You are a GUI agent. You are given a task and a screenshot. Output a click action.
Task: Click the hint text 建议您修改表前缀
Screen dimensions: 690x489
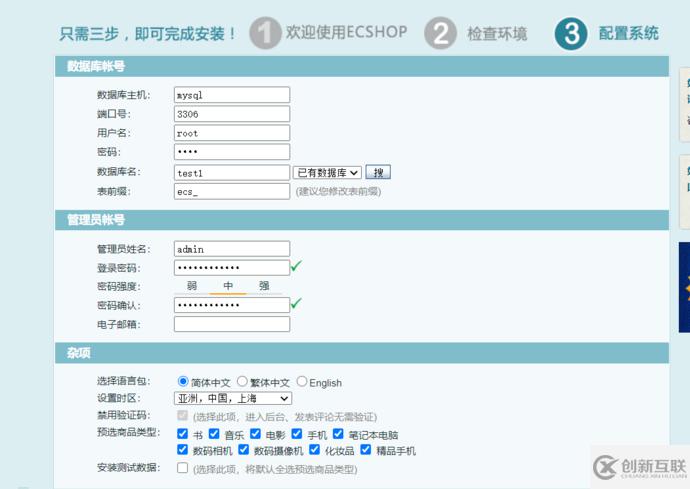tap(338, 191)
